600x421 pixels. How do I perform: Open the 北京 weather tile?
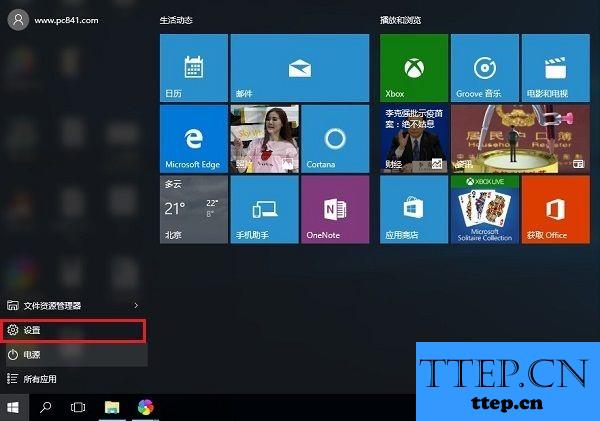(194, 210)
